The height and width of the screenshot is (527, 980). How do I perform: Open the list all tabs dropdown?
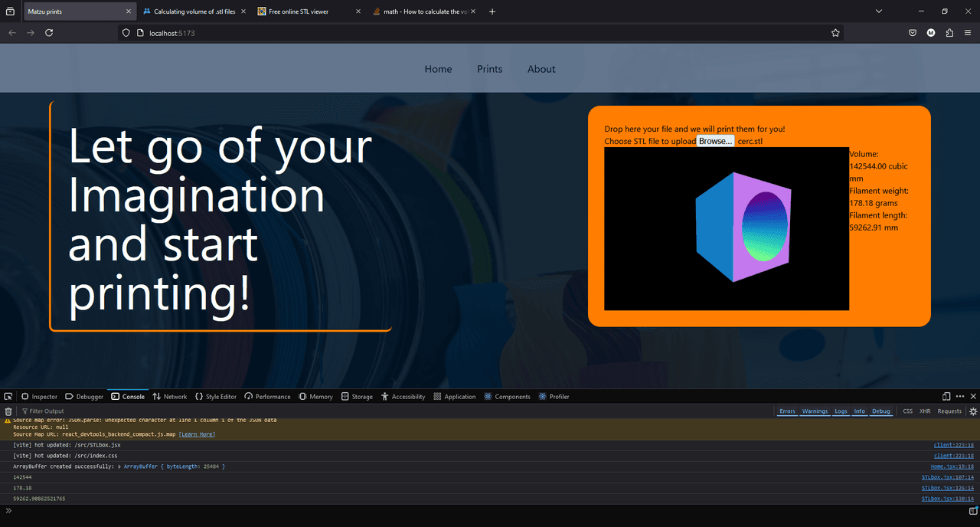coord(879,11)
